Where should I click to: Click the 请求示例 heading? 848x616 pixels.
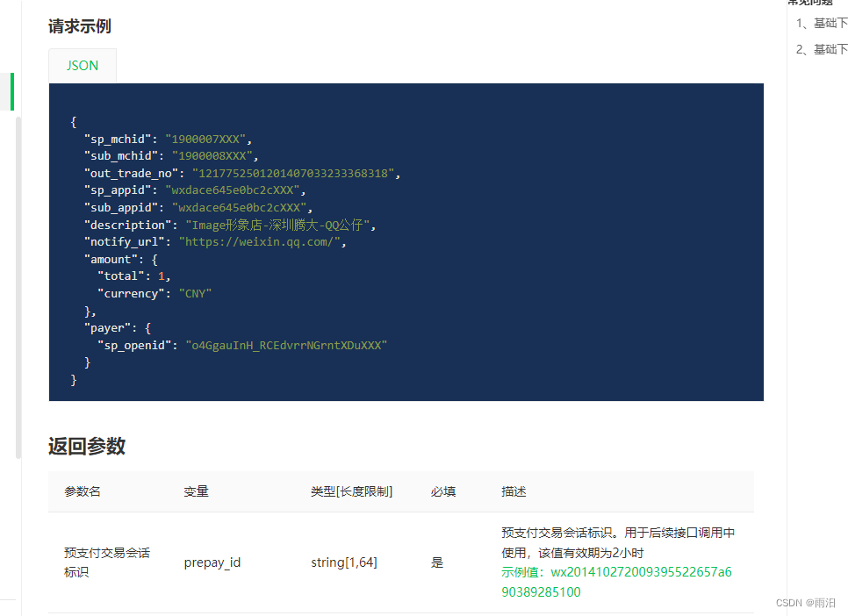click(80, 26)
